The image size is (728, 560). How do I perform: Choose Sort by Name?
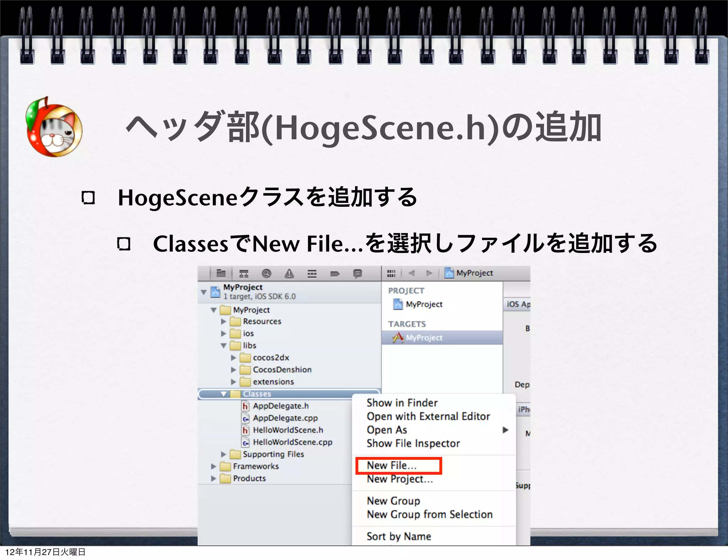click(434, 537)
